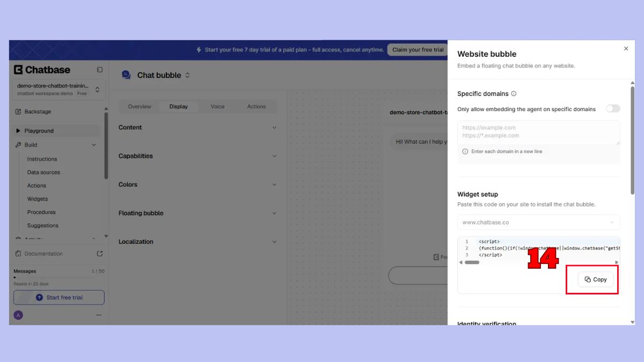Click the chat preview message input field
644x362 pixels.
point(418,276)
